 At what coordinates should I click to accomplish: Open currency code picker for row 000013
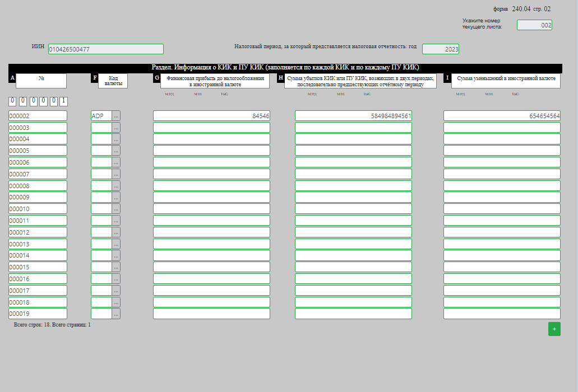coord(115,244)
